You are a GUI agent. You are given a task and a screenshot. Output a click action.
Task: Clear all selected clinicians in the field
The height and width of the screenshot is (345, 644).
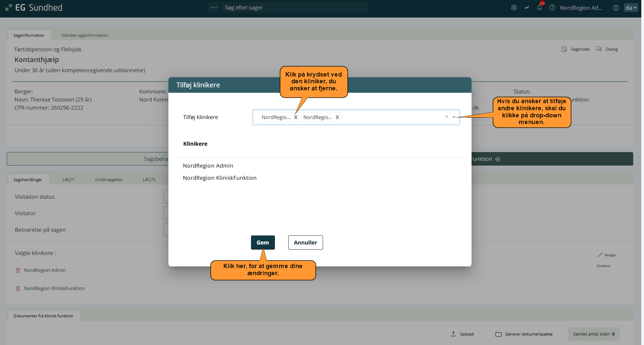click(447, 117)
